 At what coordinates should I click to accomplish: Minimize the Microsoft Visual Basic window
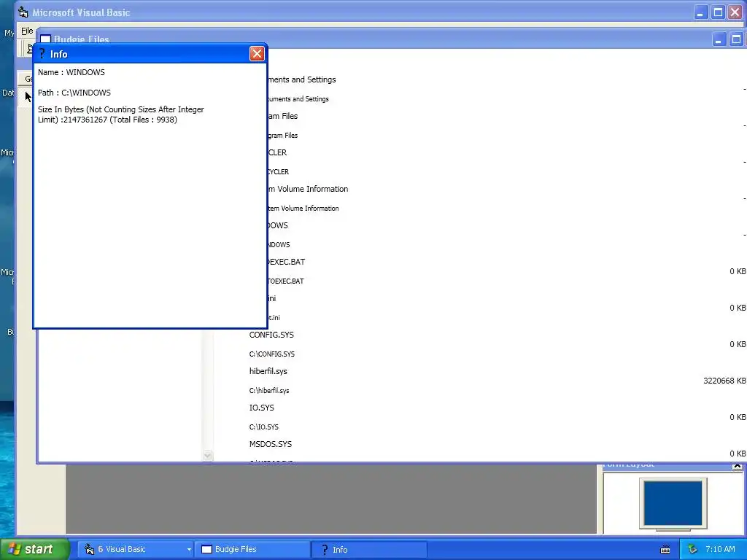tap(700, 12)
